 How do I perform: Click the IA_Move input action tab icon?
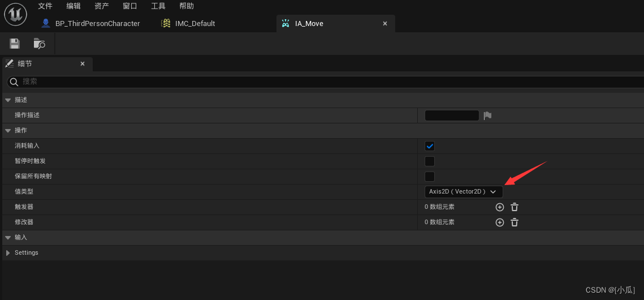pos(286,23)
